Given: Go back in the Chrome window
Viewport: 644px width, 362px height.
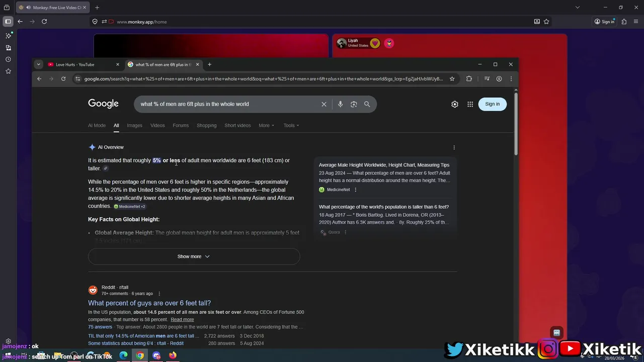Looking at the screenshot, I should tap(39, 78).
